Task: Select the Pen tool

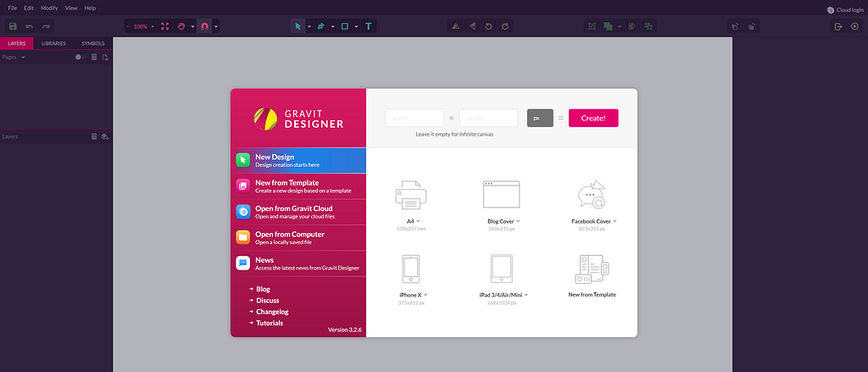Action: tap(321, 26)
